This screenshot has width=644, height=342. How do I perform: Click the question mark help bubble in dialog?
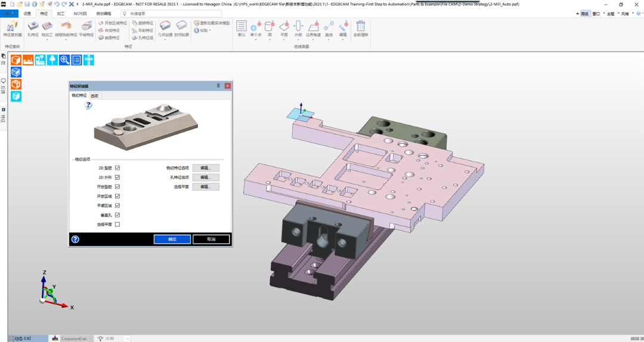(x=88, y=106)
